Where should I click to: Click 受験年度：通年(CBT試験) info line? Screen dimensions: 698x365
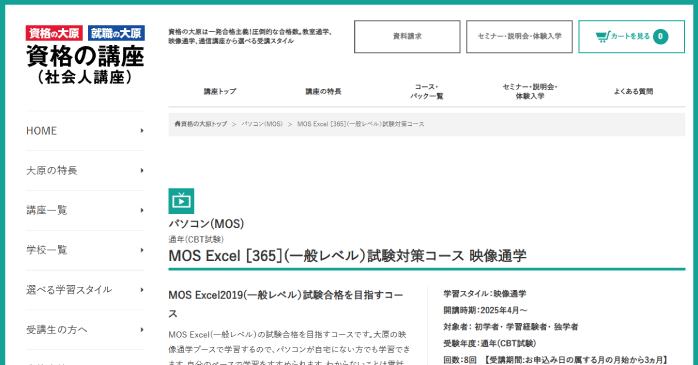(490, 343)
